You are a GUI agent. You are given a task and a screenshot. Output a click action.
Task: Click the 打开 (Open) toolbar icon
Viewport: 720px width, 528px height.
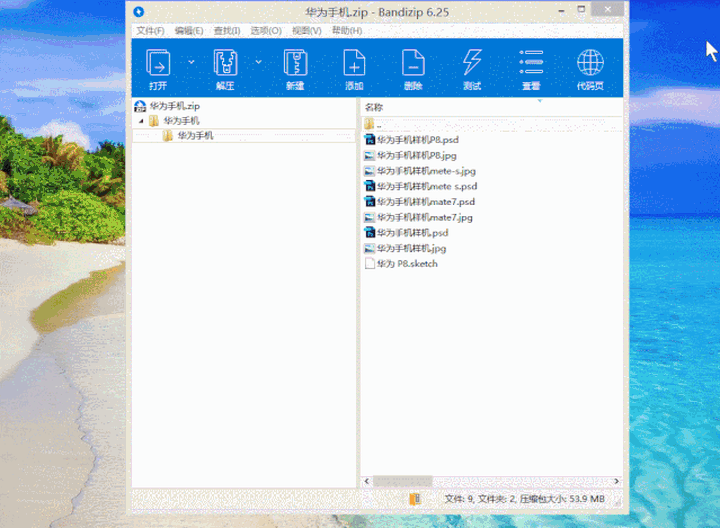[158, 62]
